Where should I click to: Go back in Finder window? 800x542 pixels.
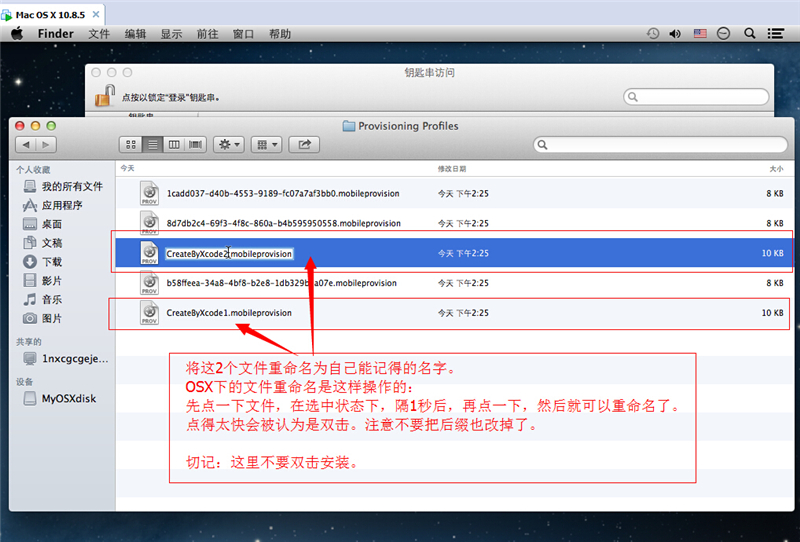(x=26, y=145)
